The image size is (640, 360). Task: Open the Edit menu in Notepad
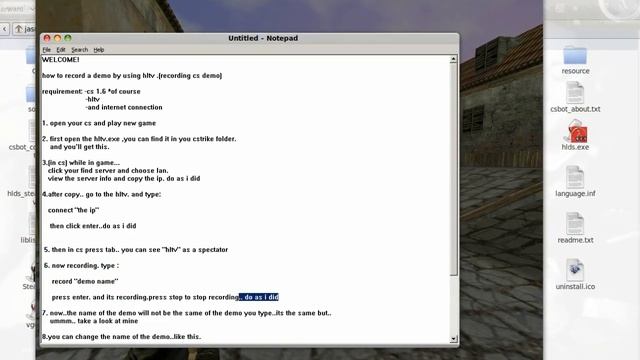61,50
